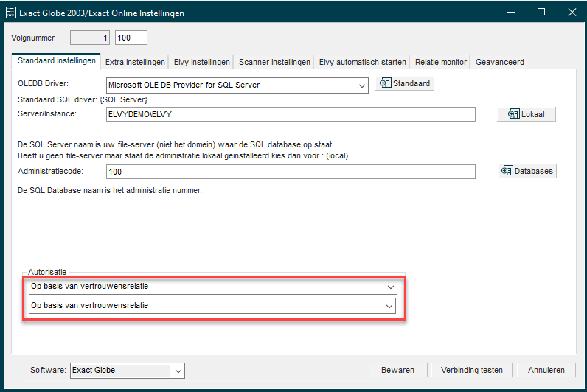This screenshot has width=587, height=392.
Task: Open the Geavanceerd tab
Action: [500, 62]
